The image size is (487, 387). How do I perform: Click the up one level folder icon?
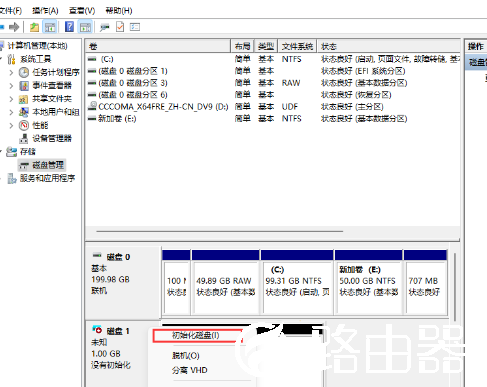pos(34,27)
